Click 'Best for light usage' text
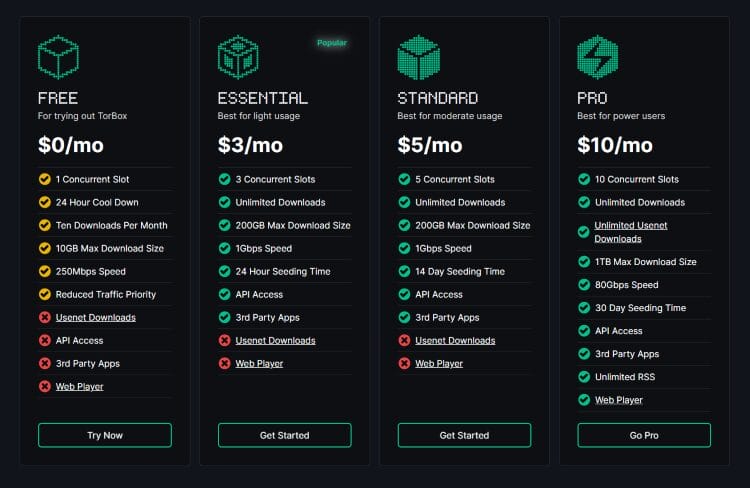The image size is (750, 488). [x=259, y=116]
